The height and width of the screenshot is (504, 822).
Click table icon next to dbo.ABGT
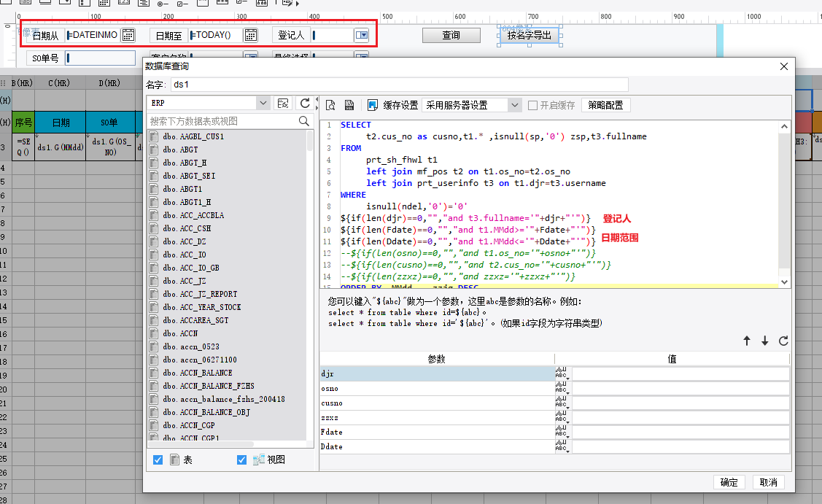coord(154,150)
